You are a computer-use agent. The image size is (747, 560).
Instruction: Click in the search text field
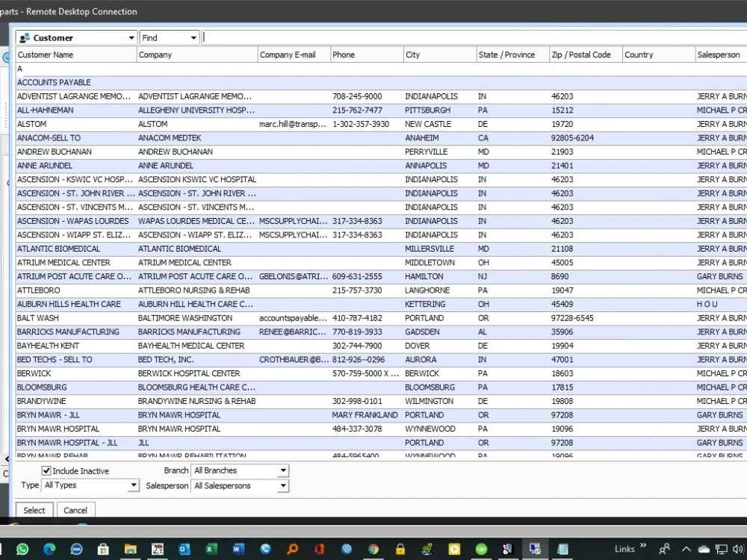coord(474,37)
